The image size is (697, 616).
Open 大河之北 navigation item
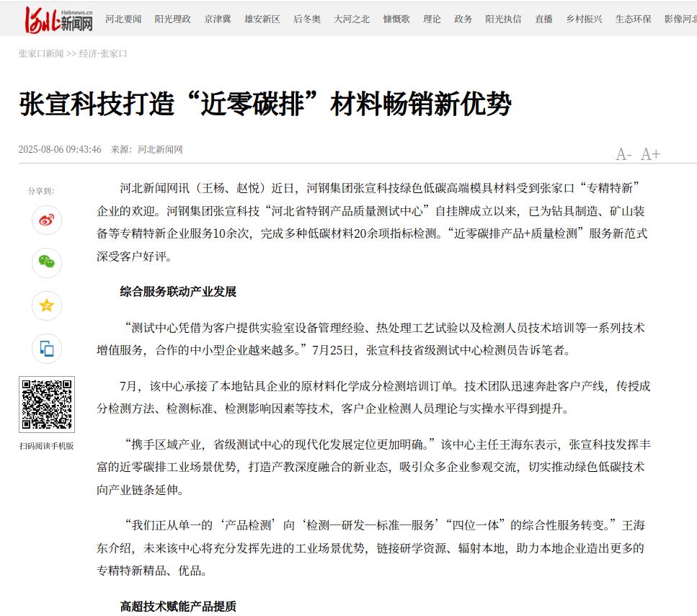click(352, 19)
